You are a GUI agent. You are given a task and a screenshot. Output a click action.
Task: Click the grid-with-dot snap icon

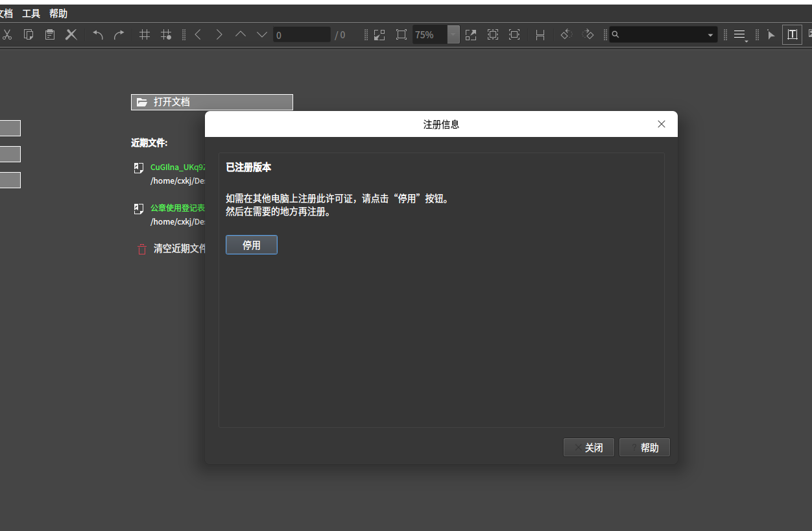point(166,35)
